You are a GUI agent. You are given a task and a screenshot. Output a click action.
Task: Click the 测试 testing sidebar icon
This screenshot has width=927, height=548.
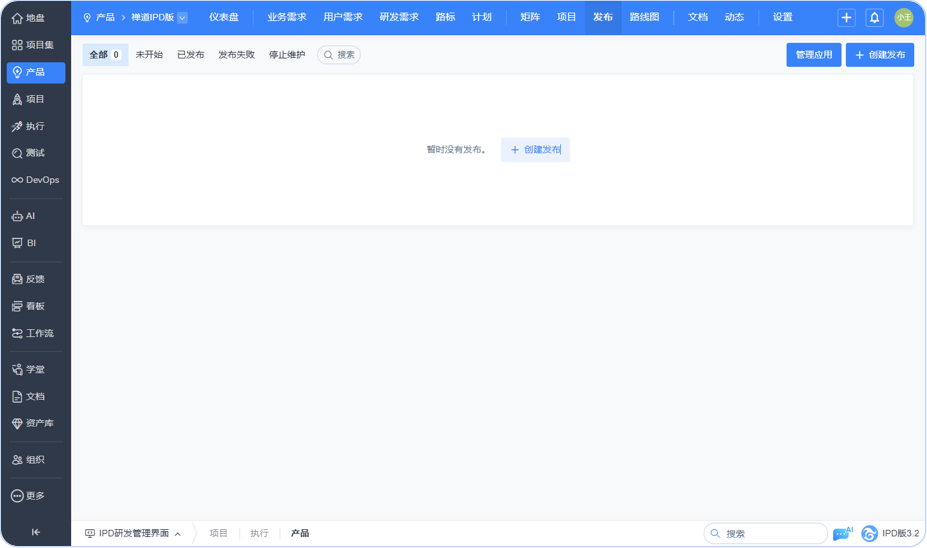click(28, 153)
